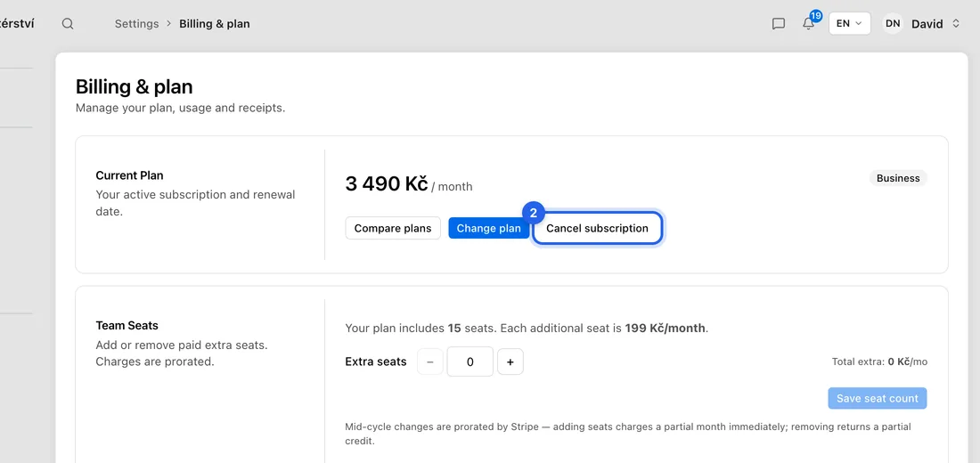
Task: Increase extra seats with plus button
Action: click(x=510, y=361)
